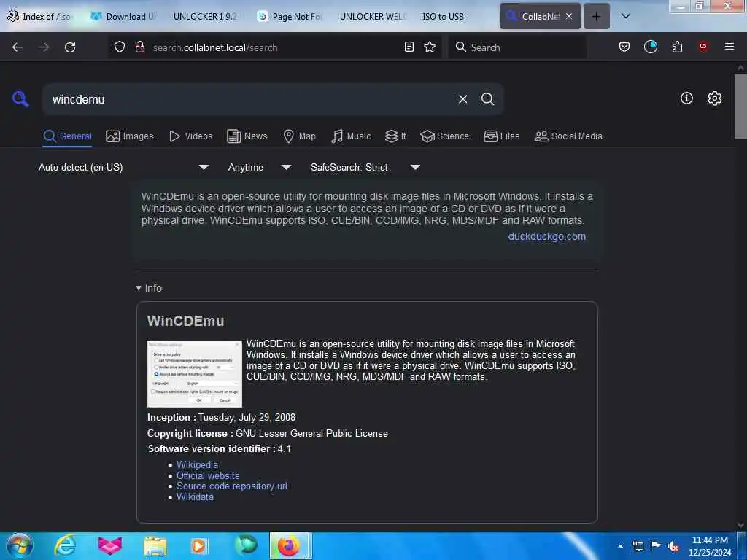Switch to It search category

395,136
